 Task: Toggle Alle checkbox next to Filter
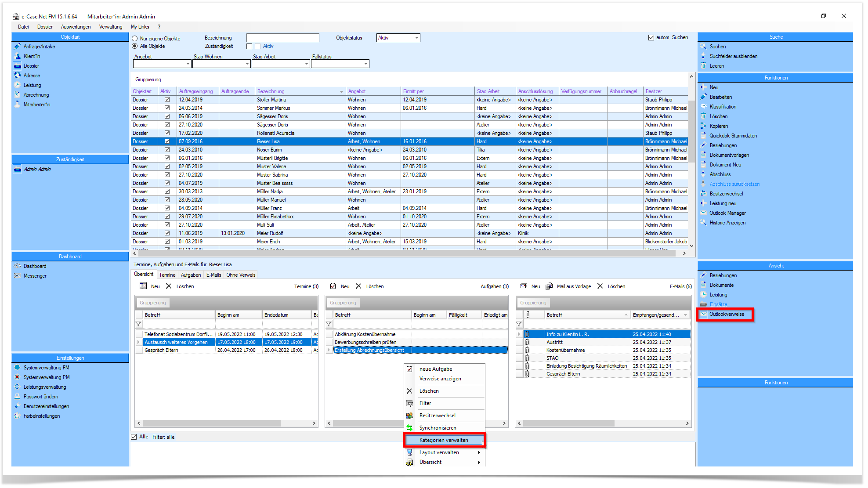click(x=134, y=437)
